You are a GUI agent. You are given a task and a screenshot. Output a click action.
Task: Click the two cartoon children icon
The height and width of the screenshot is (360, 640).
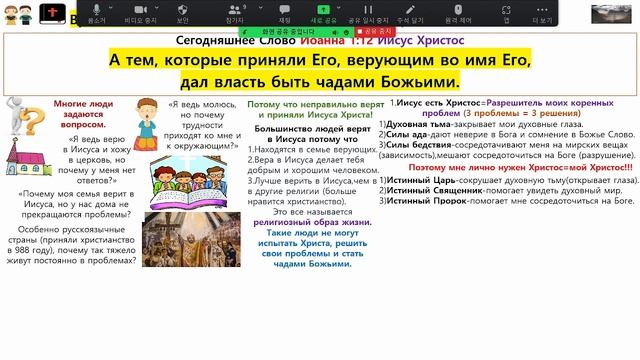coord(18,15)
